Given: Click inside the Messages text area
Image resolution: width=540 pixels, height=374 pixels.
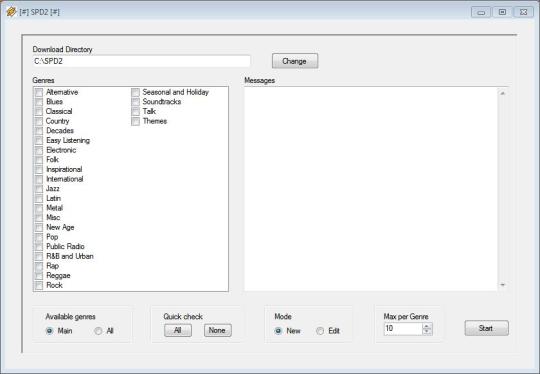Looking at the screenshot, I should [x=371, y=189].
